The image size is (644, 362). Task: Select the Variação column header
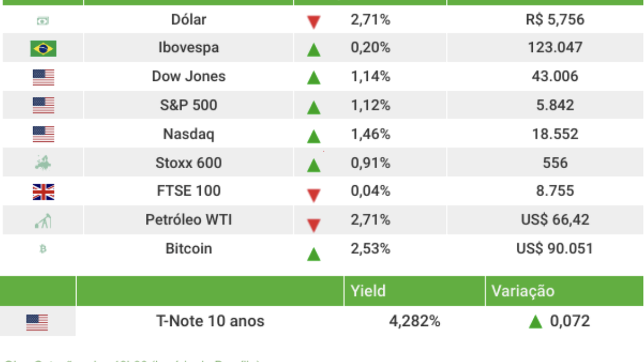click(523, 291)
